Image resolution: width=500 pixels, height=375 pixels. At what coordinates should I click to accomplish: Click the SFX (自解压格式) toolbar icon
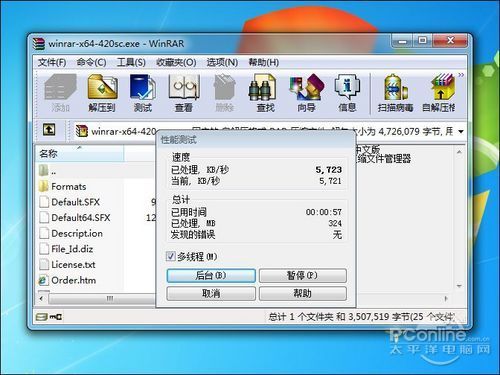click(439, 93)
